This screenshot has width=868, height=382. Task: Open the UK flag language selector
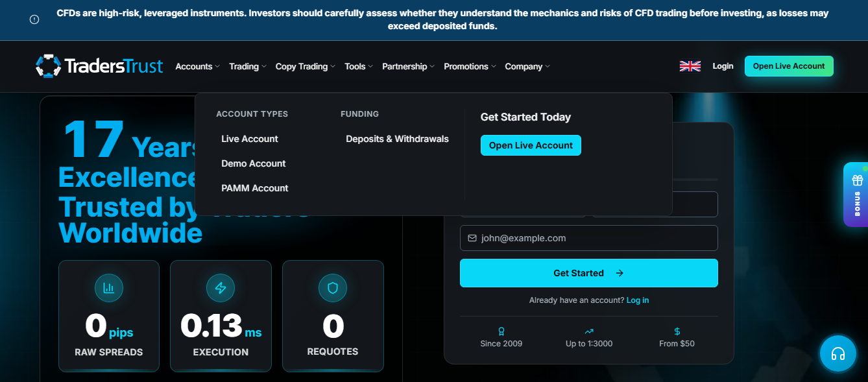tap(690, 66)
